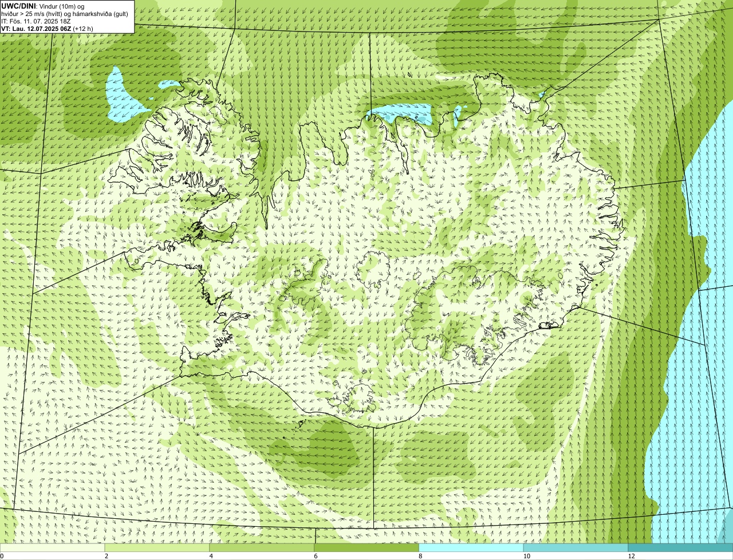Click the text "hviður > 25 m/s (hvítt) og hámarkshviða (gult)"
The image size is (733, 560).
click(x=65, y=13)
